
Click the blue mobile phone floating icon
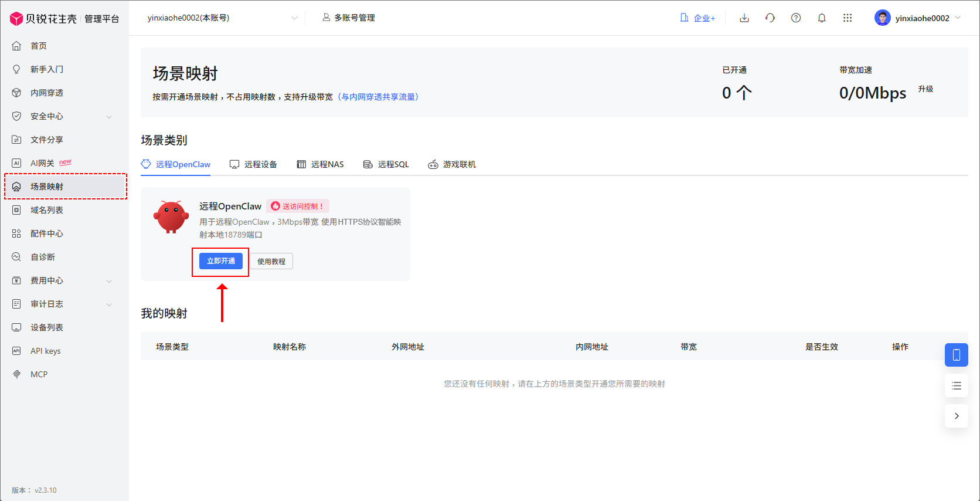tap(957, 355)
